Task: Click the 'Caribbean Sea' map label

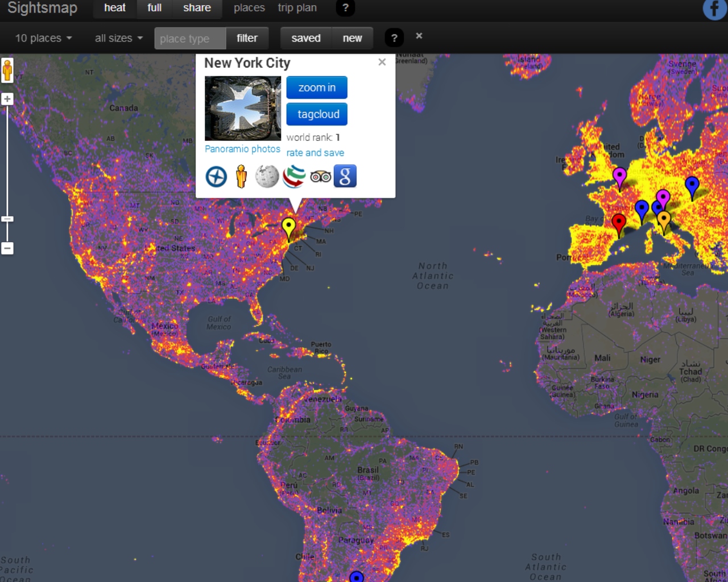Action: point(284,373)
